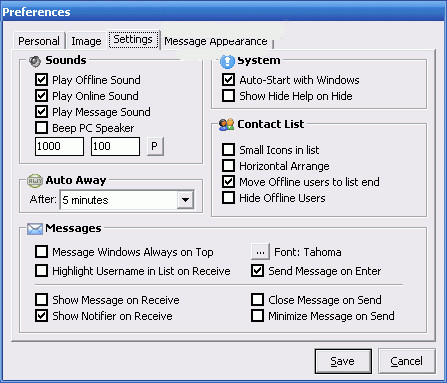Click the Auto Away badge icon
The height and width of the screenshot is (383, 447).
(35, 180)
